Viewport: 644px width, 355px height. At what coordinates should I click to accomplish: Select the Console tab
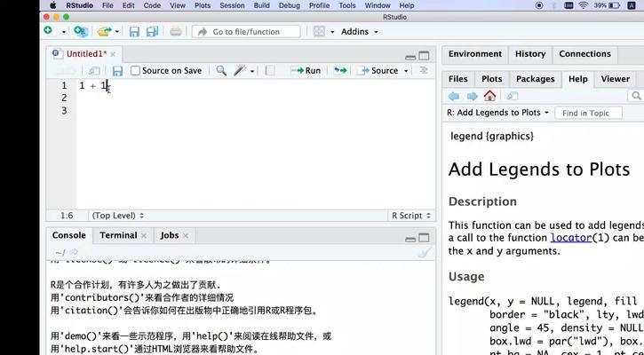69,235
